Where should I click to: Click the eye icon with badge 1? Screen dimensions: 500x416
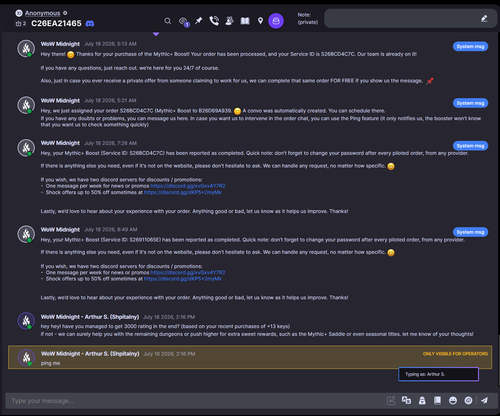coord(184,22)
